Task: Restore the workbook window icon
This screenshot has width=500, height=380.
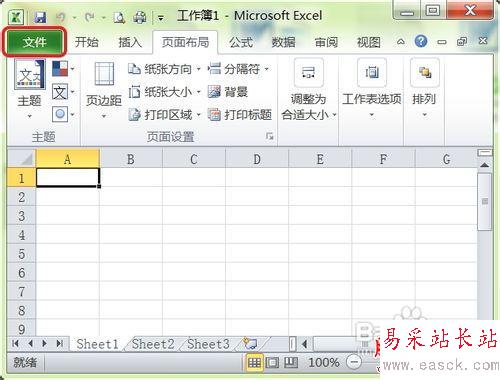Action: click(462, 42)
